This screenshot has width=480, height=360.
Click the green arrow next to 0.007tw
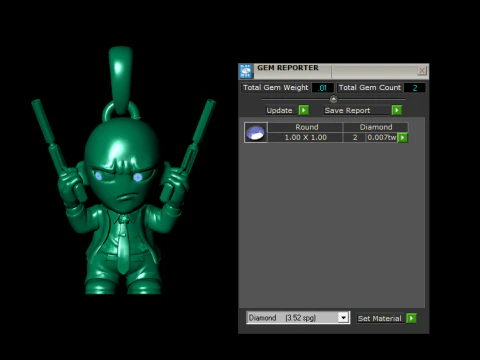point(403,137)
